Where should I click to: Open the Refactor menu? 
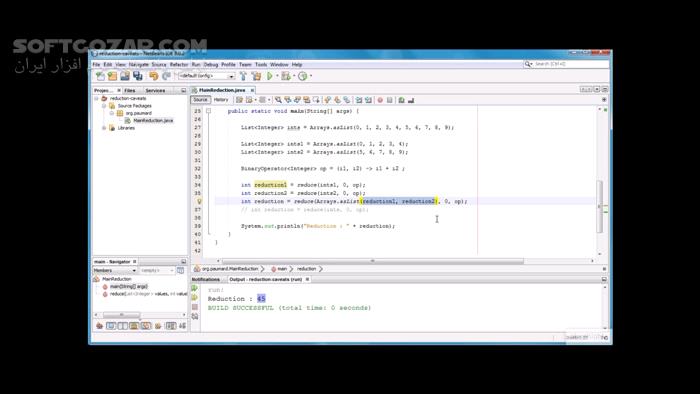tap(179, 65)
